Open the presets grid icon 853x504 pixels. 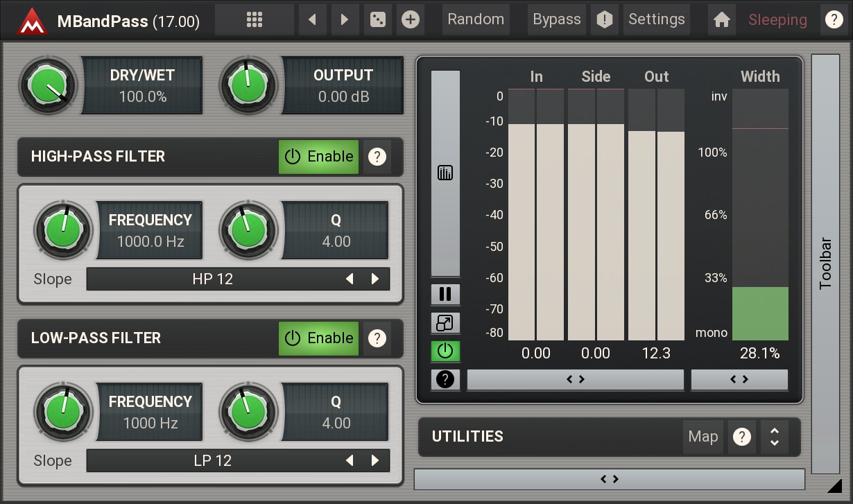254,19
